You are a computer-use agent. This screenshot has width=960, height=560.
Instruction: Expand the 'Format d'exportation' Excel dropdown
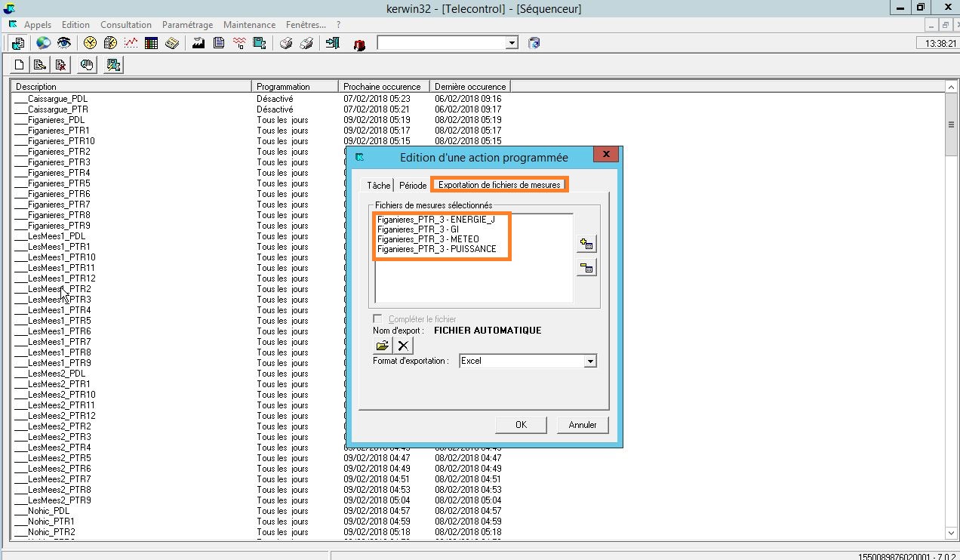click(589, 362)
